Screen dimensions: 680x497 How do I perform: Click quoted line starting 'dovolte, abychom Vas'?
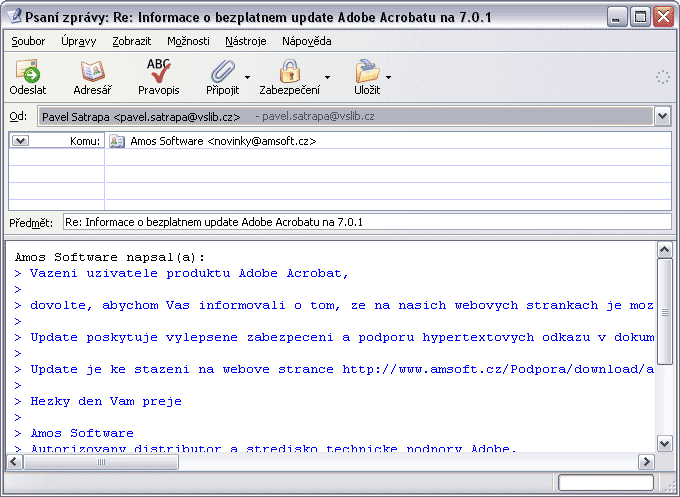point(342,305)
